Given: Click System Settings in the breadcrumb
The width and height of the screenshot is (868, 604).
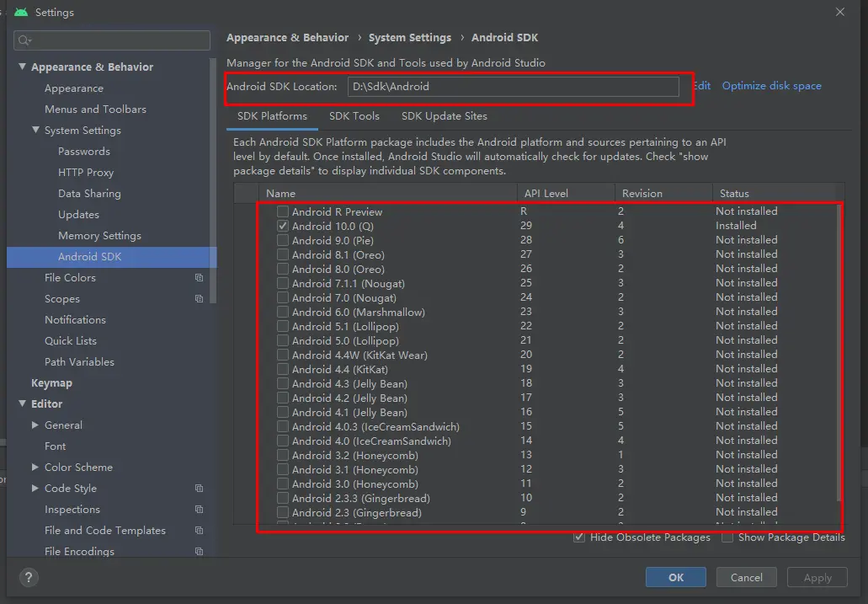Looking at the screenshot, I should click(410, 38).
